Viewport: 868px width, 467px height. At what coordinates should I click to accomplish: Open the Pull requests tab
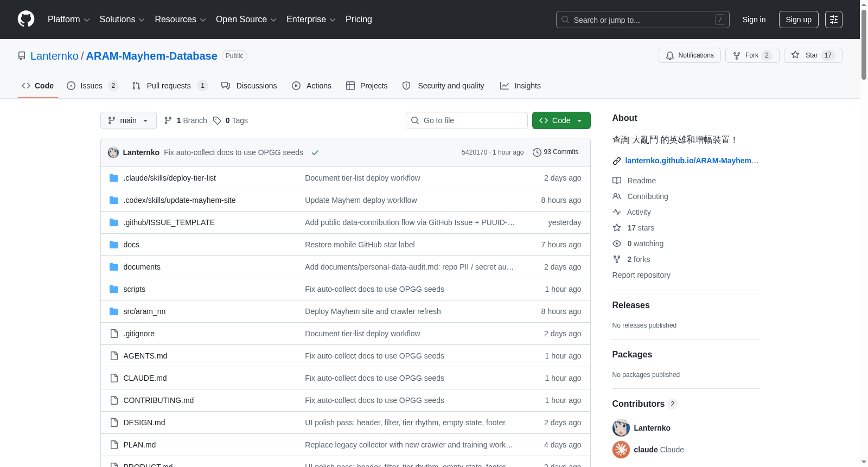pyautogui.click(x=170, y=86)
